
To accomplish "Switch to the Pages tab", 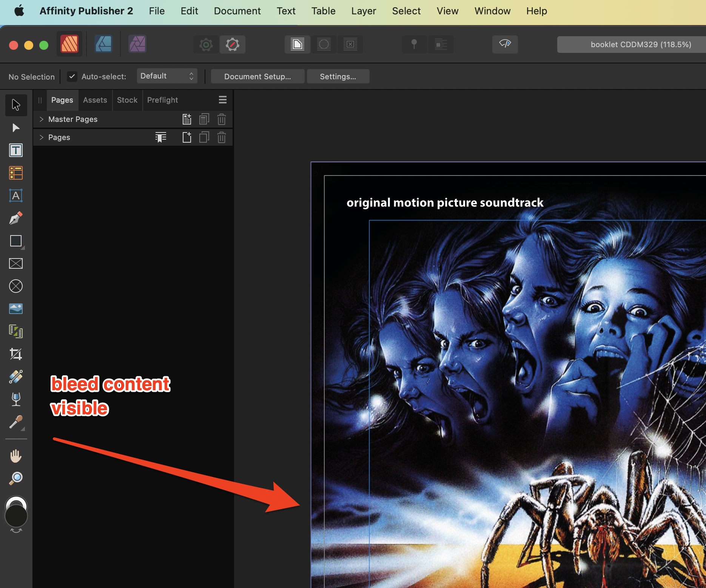I will click(x=62, y=100).
